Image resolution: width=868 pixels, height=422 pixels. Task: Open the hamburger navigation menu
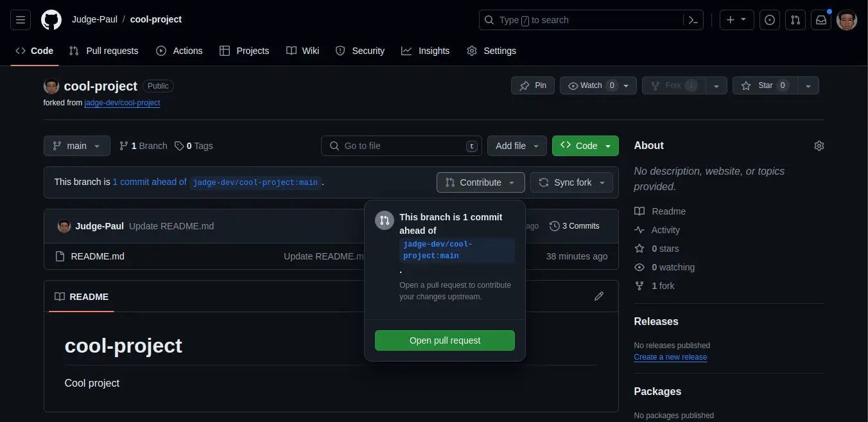coord(20,20)
